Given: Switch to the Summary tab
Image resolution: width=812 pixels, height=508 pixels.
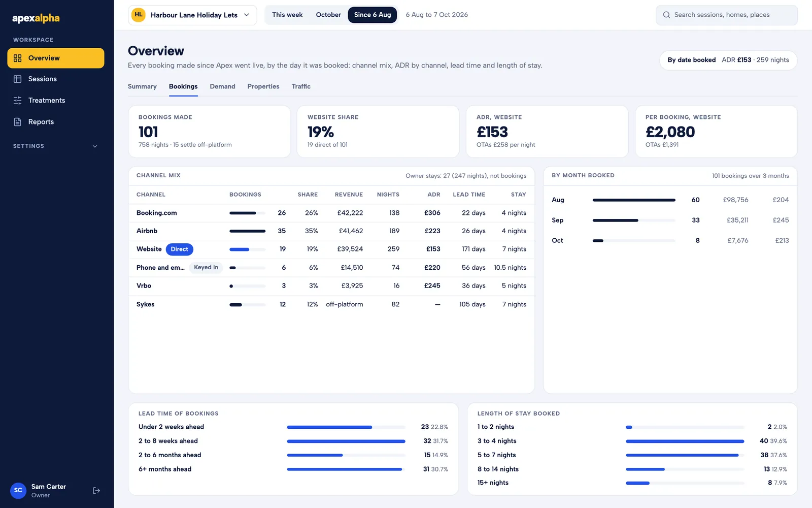Looking at the screenshot, I should (142, 86).
